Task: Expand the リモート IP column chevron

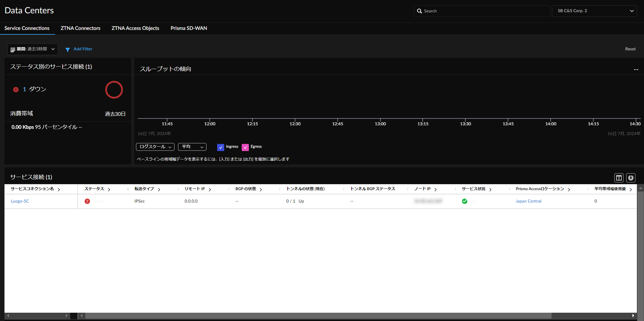Action: (210, 190)
